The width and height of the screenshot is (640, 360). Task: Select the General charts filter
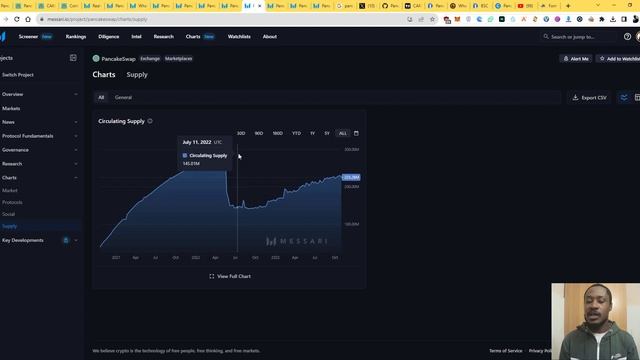[123, 98]
